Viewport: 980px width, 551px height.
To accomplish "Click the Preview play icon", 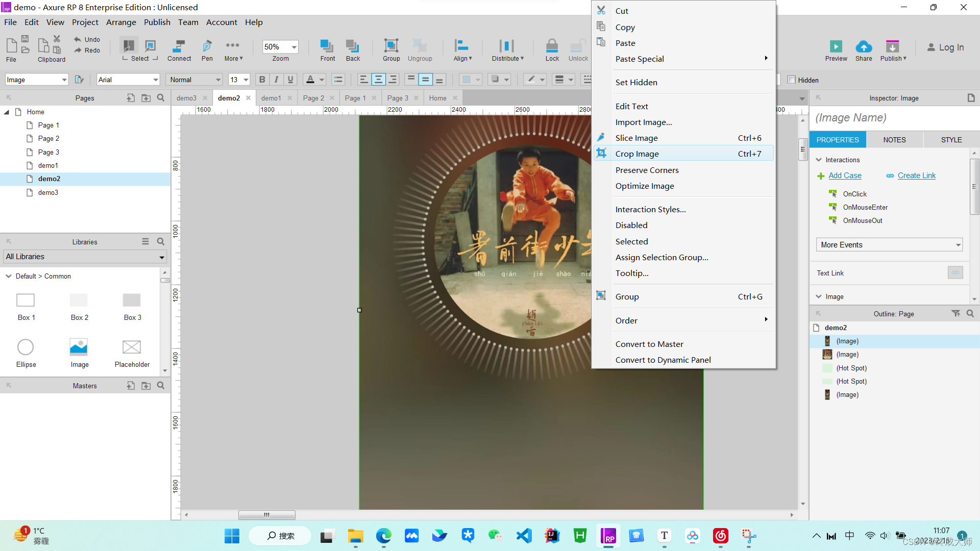I will pyautogui.click(x=836, y=46).
